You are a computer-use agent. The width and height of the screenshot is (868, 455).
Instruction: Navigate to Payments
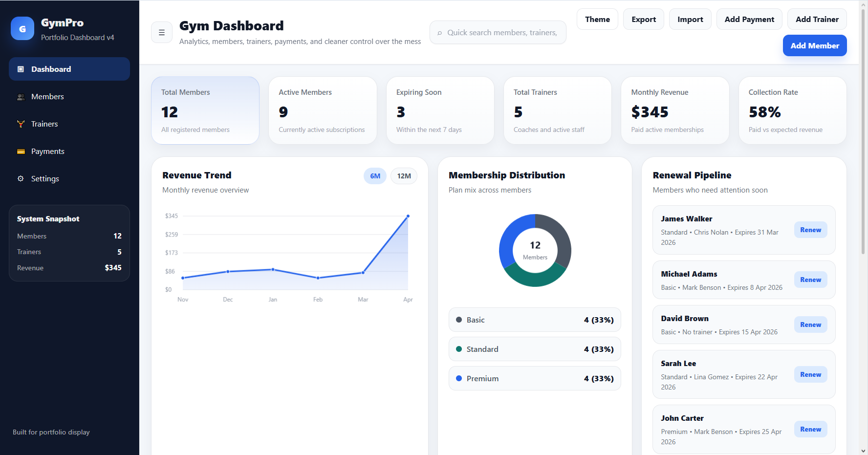pos(69,151)
